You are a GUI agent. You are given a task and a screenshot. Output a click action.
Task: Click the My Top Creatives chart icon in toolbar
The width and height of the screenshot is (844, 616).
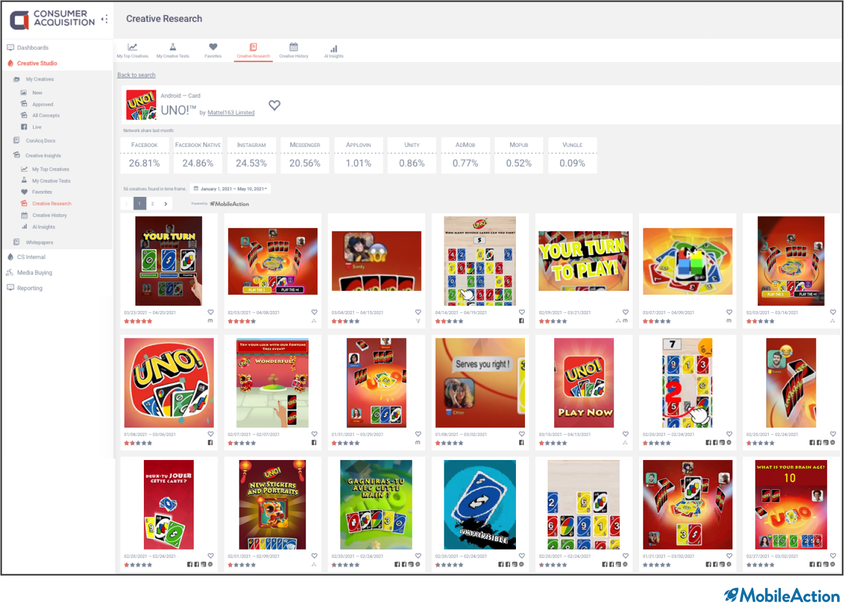pos(132,47)
